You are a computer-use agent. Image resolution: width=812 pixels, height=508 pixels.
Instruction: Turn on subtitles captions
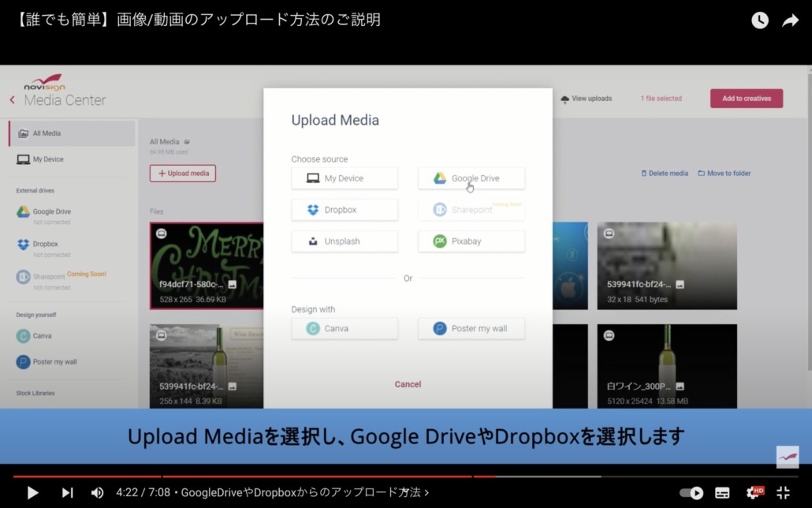coord(722,492)
